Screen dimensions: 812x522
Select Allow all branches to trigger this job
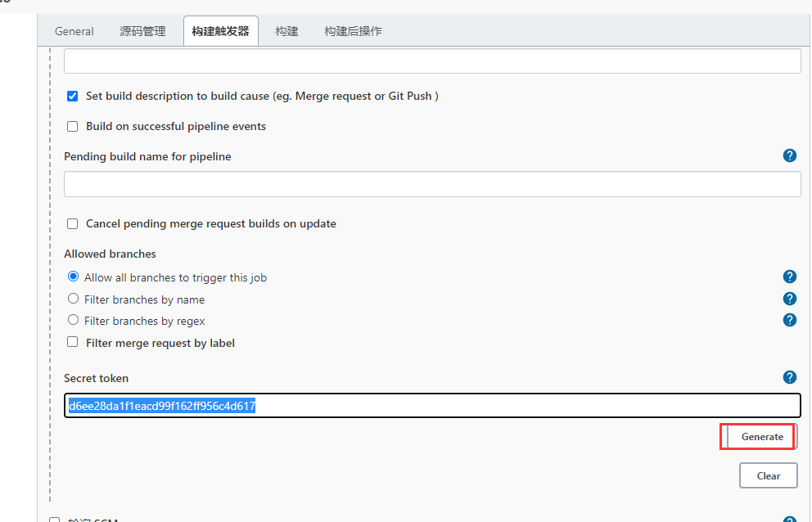pyautogui.click(x=73, y=277)
